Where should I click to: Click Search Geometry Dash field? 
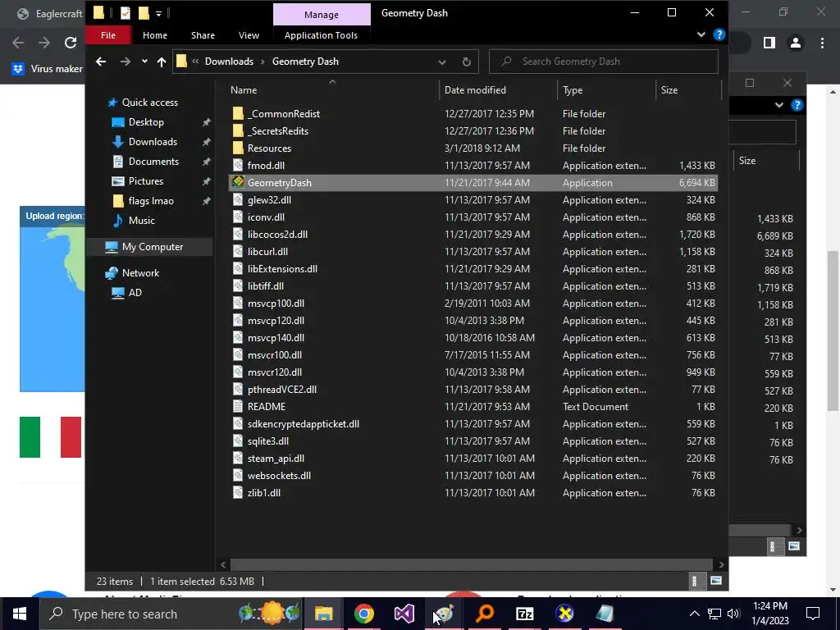click(604, 62)
